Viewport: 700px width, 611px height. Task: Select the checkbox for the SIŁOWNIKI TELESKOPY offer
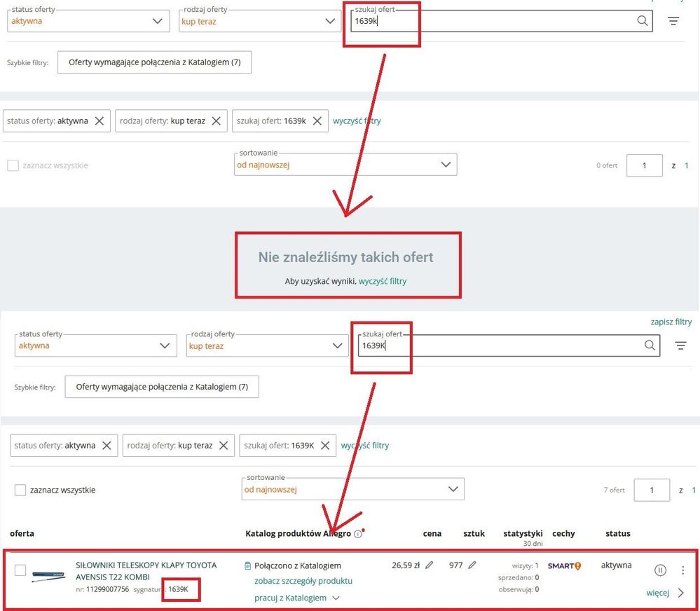(20, 570)
